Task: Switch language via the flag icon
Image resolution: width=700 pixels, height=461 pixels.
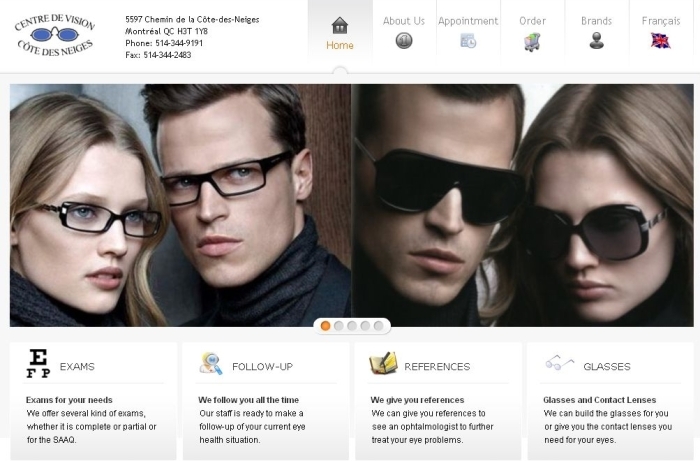Action: [660, 41]
